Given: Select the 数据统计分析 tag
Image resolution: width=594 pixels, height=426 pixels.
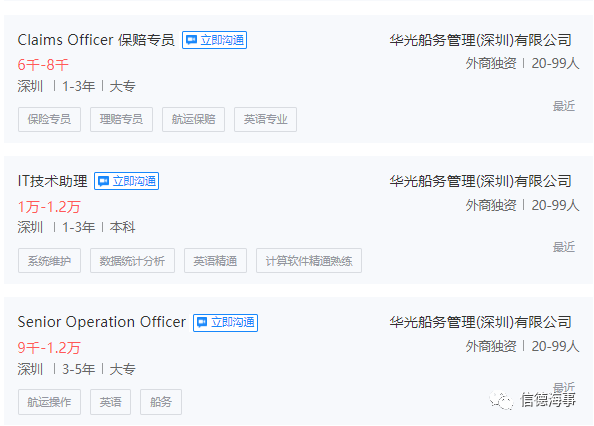Looking at the screenshot, I should point(132,261).
